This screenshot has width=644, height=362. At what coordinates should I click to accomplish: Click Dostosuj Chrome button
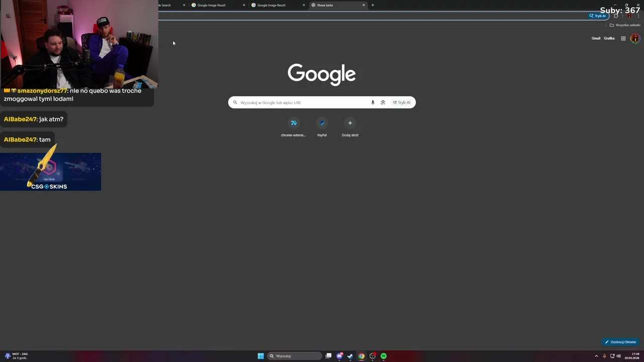[x=620, y=342]
